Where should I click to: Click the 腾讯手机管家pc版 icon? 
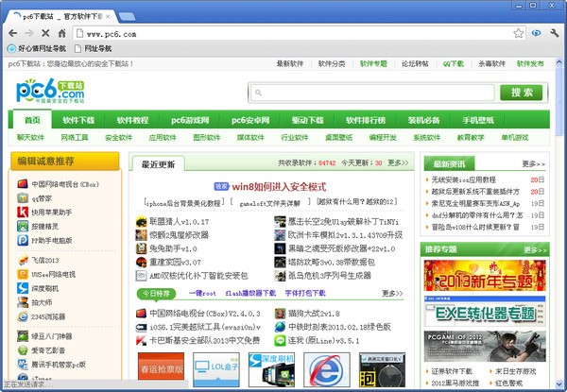click(x=23, y=365)
